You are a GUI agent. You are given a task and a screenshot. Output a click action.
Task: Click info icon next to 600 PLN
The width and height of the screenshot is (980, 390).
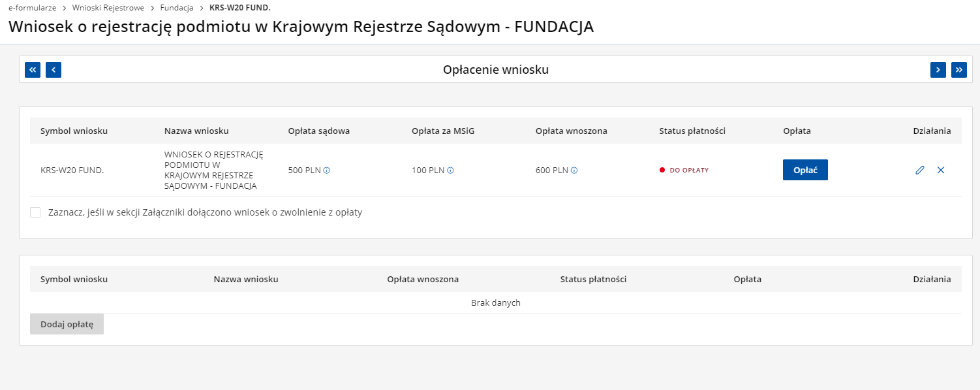[574, 171]
